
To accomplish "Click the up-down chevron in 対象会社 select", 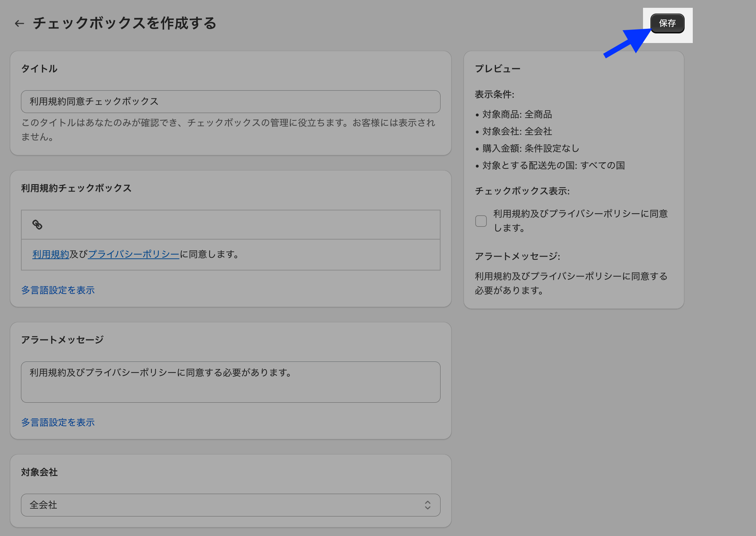I will pos(427,505).
